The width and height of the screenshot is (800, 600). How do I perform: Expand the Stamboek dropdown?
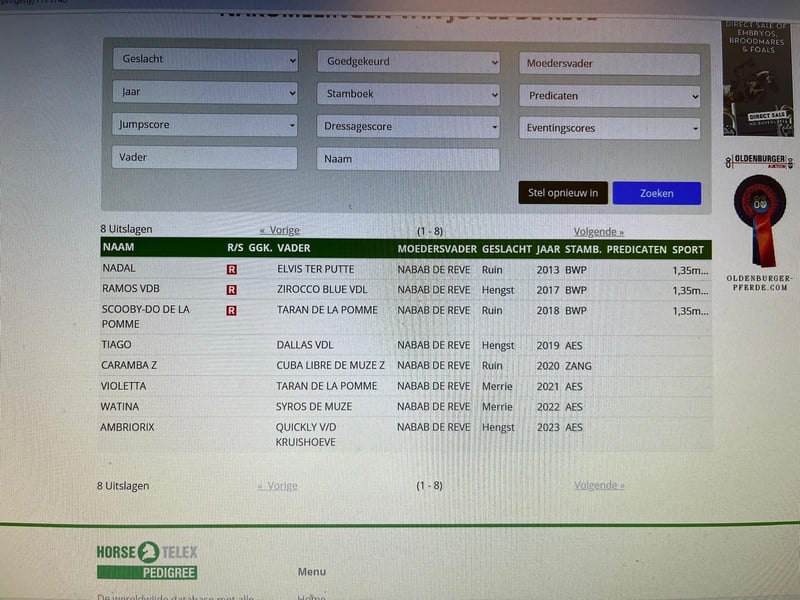point(409,95)
